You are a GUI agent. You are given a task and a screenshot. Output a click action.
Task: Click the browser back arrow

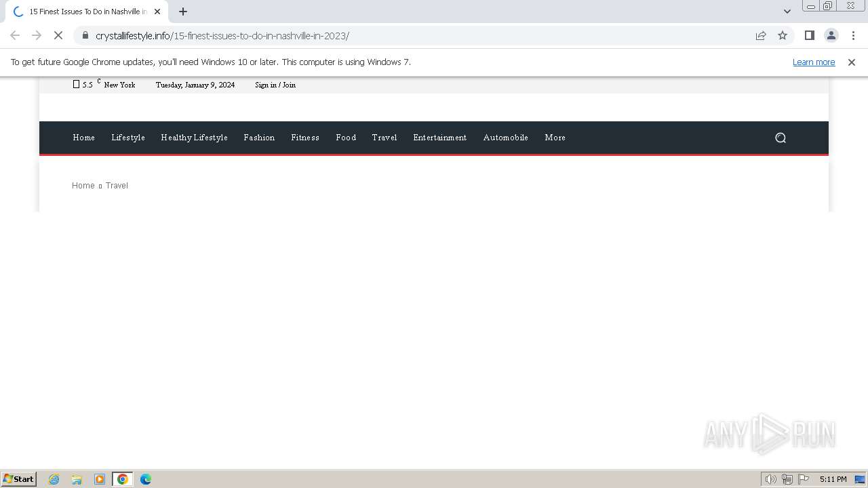(15, 35)
